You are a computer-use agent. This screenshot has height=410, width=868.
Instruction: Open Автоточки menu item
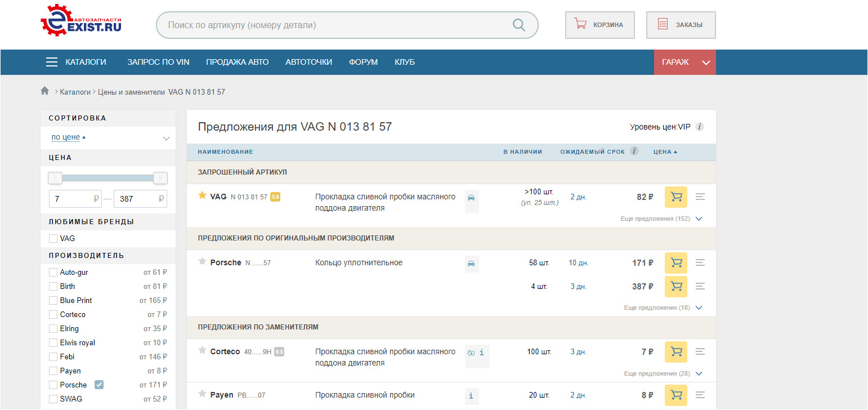308,62
